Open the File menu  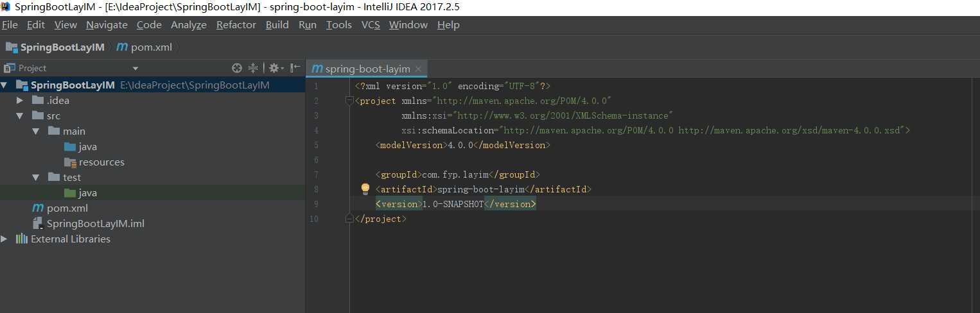10,24
